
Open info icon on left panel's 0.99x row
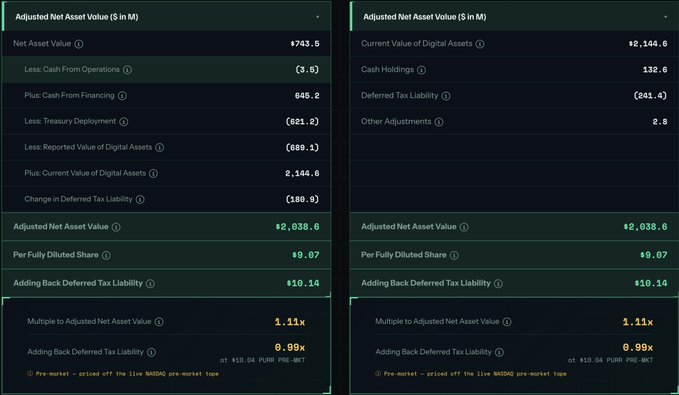[x=151, y=352]
